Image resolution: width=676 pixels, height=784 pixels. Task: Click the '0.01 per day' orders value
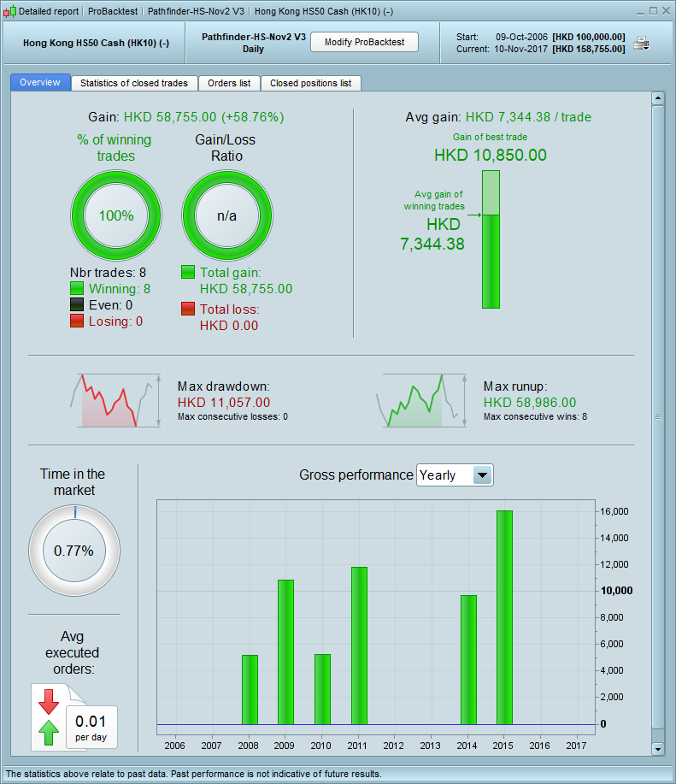click(91, 728)
